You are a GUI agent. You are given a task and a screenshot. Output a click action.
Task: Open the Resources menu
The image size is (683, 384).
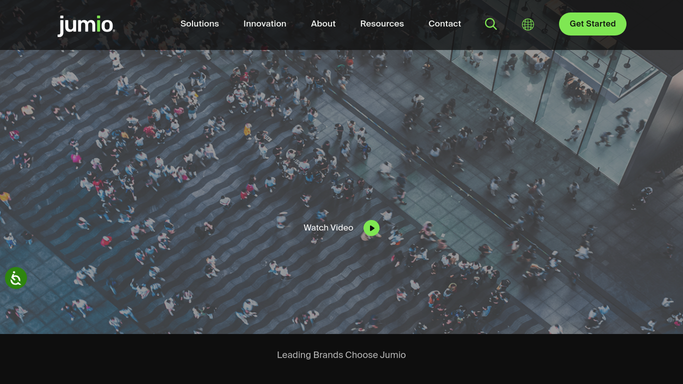pos(382,24)
